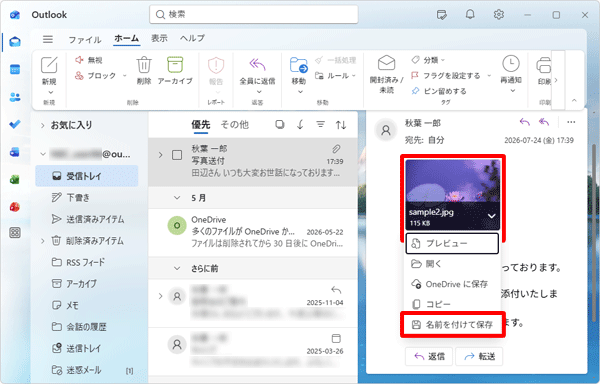Image resolution: width=600 pixels, height=384 pixels.
Task: Click the 全員に返信 reply-all ribbon icon
Action: (257, 64)
